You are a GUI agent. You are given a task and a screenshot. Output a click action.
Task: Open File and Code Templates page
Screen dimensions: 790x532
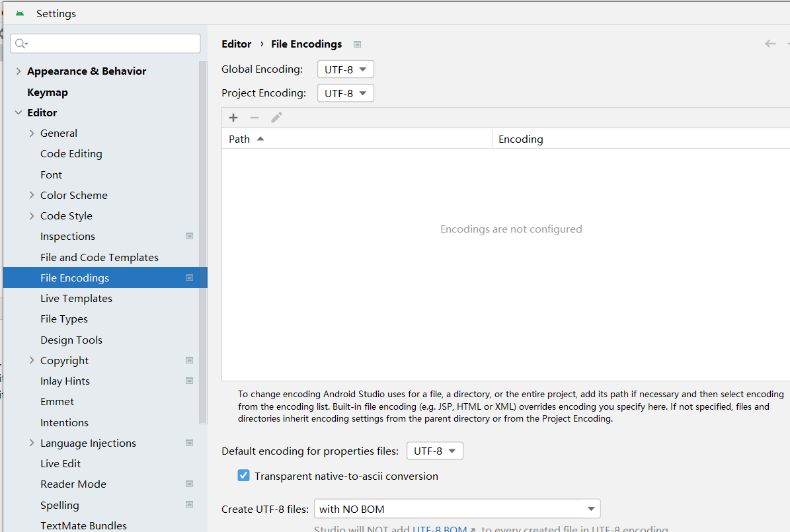[x=99, y=258]
